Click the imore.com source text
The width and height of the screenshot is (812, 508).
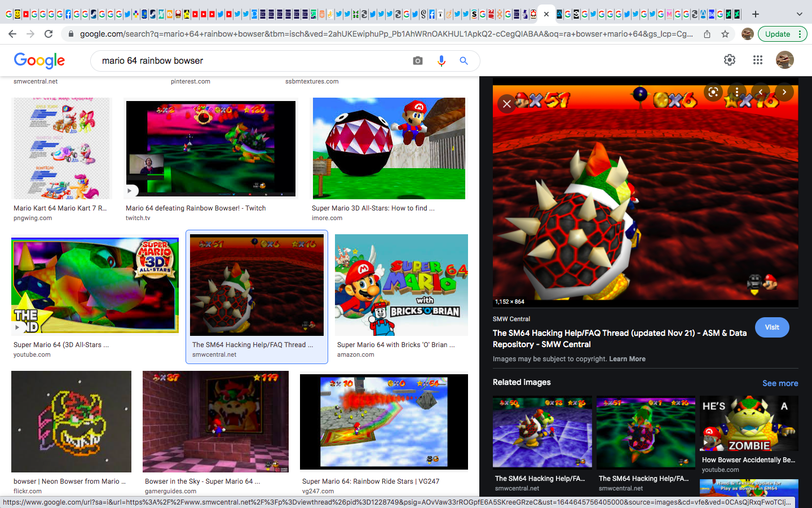pyautogui.click(x=327, y=218)
